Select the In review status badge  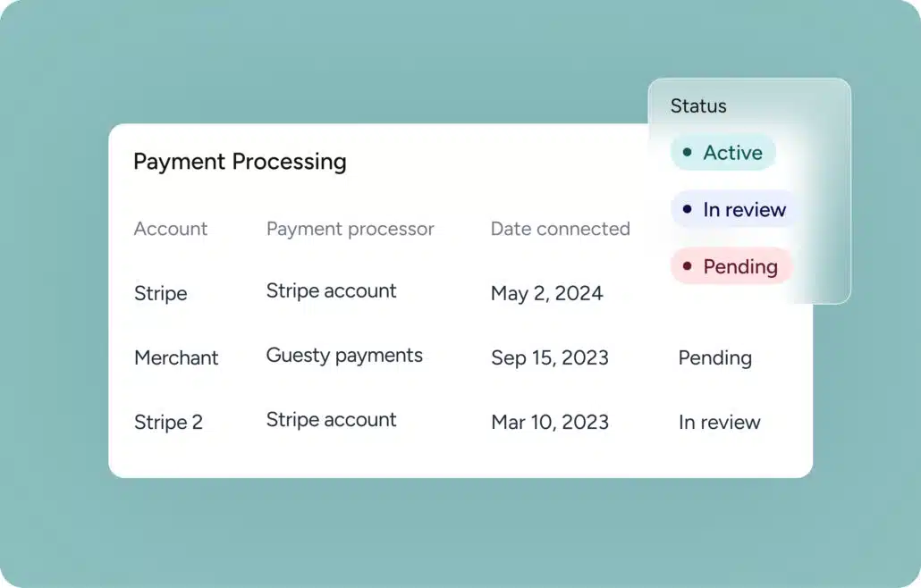coord(734,210)
